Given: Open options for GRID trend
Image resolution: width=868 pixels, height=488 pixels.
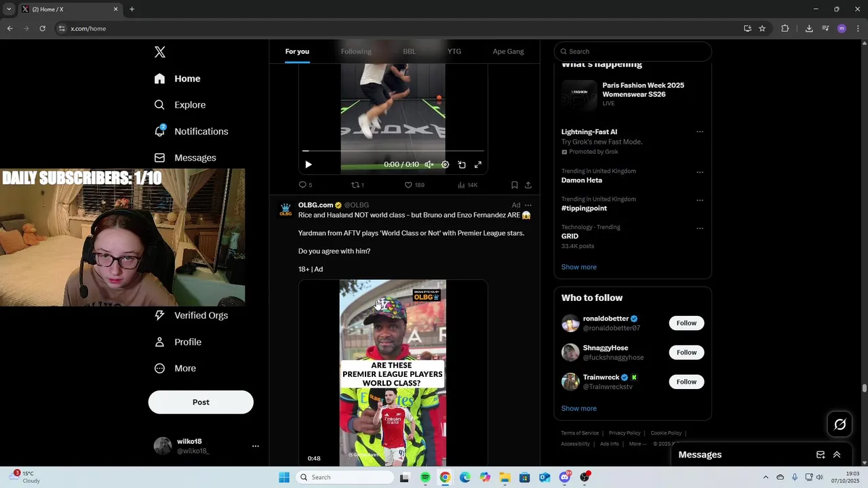Looking at the screenshot, I should [700, 228].
